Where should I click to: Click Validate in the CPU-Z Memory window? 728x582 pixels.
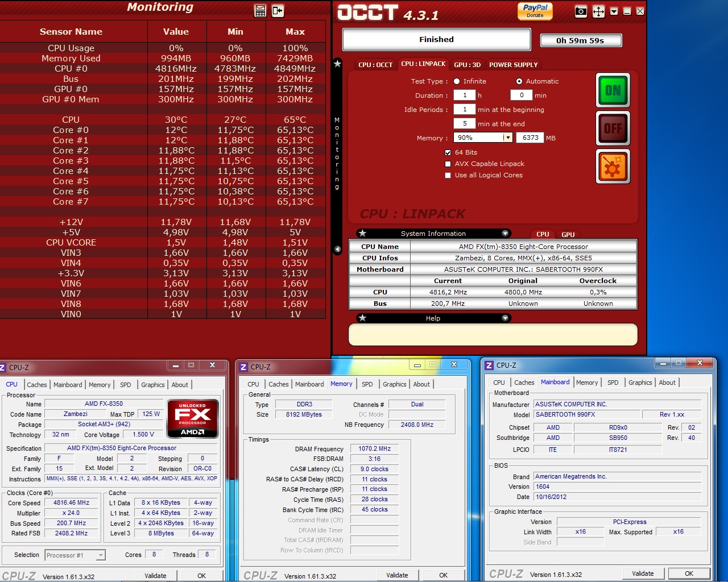(x=397, y=575)
